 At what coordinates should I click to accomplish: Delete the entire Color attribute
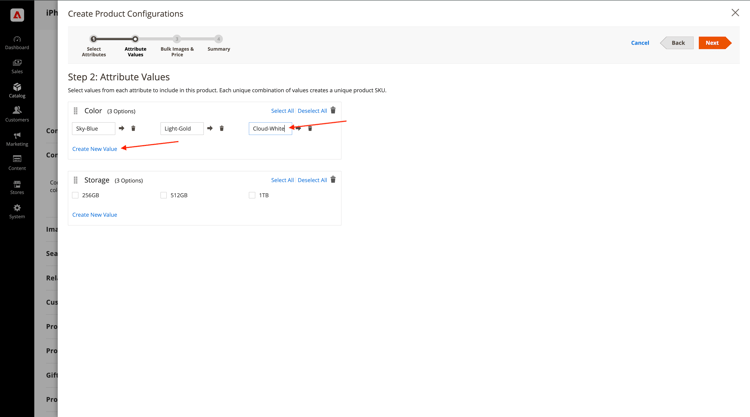tap(333, 110)
